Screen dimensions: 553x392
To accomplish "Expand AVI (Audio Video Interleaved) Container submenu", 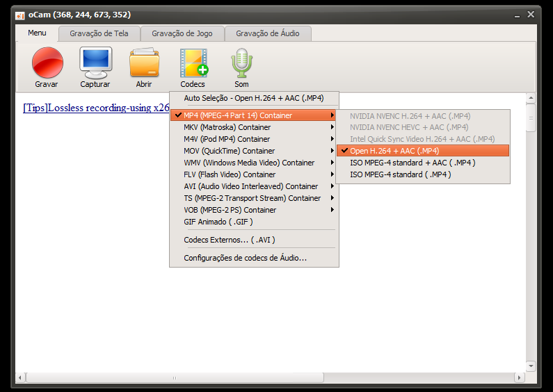I will tap(254, 186).
